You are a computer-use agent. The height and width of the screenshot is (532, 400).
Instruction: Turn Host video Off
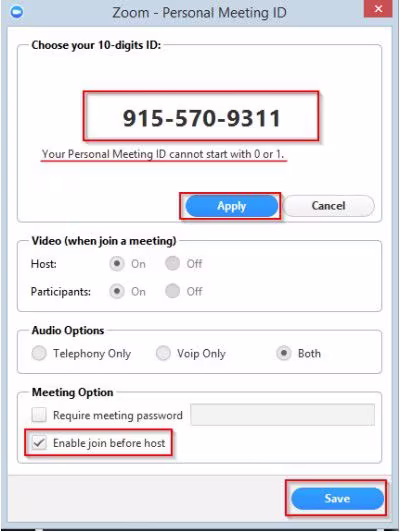(x=172, y=264)
